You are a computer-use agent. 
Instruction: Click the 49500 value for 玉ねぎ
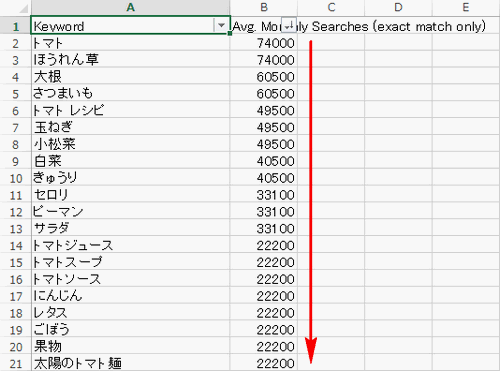[264, 127]
